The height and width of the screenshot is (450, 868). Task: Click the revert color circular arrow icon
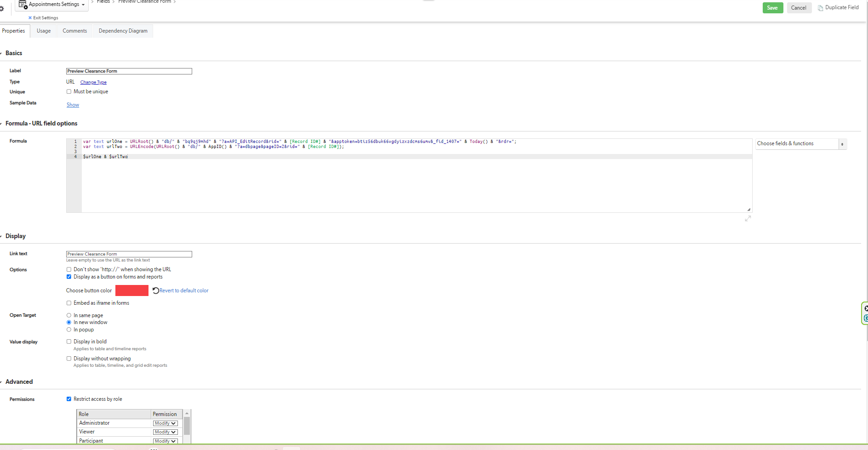click(156, 291)
